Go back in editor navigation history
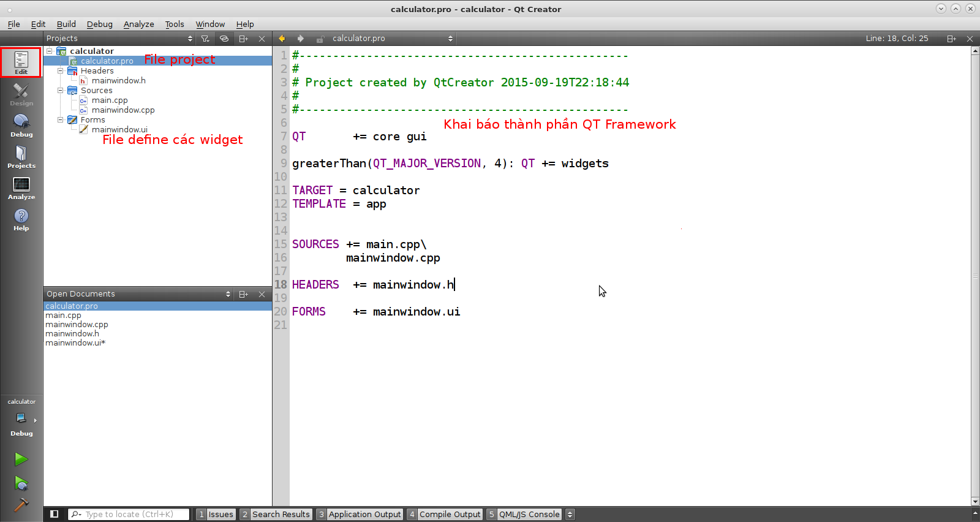 [282, 39]
